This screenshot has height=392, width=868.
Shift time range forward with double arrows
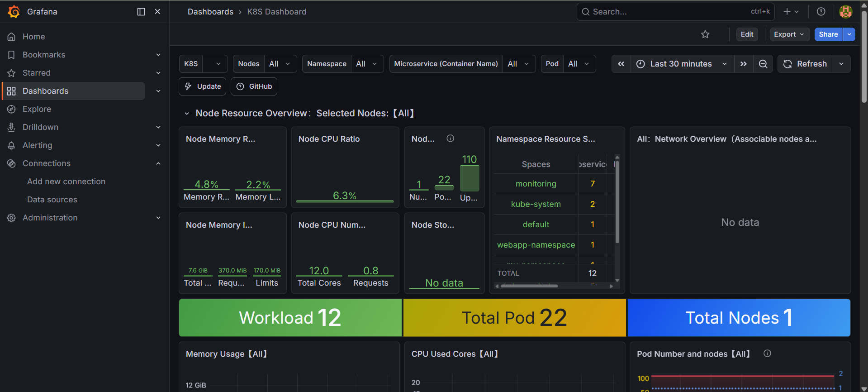pos(744,64)
